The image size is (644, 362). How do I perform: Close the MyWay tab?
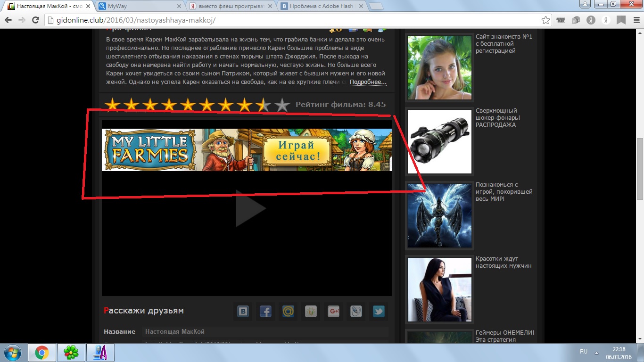(x=179, y=7)
